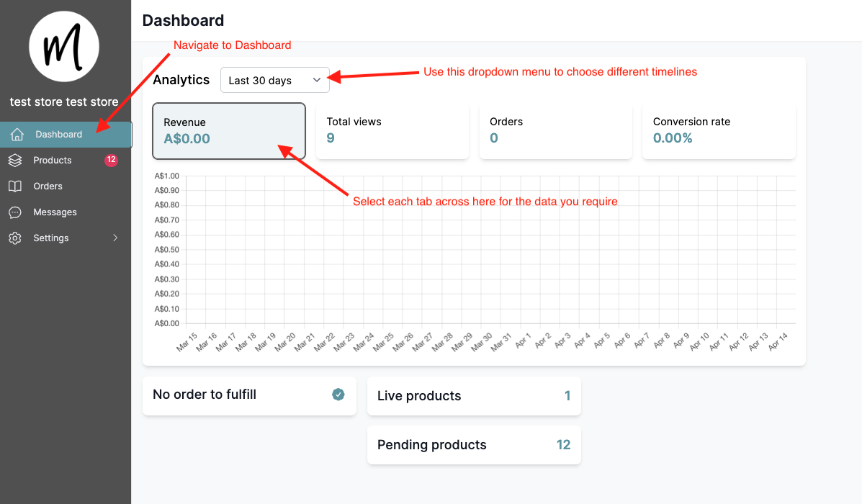Screen dimensions: 862x504
Task: Select the Revenue analytics tab
Action: pyautogui.click(x=229, y=131)
